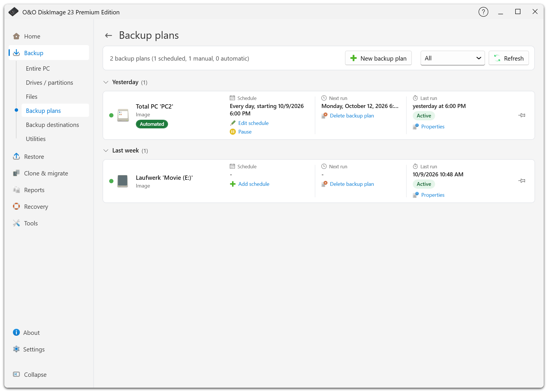This screenshot has width=548, height=392.
Task: Create a New backup plan
Action: [x=378, y=58]
